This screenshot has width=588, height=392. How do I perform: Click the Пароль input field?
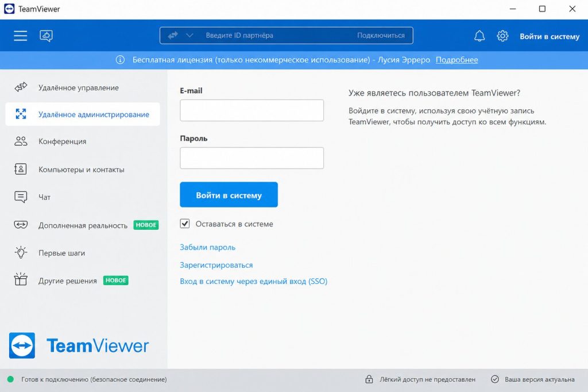coord(252,158)
